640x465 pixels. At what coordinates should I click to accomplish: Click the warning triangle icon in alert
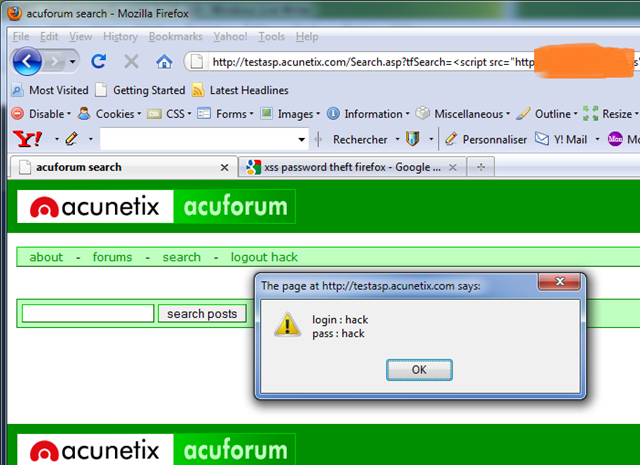[287, 325]
